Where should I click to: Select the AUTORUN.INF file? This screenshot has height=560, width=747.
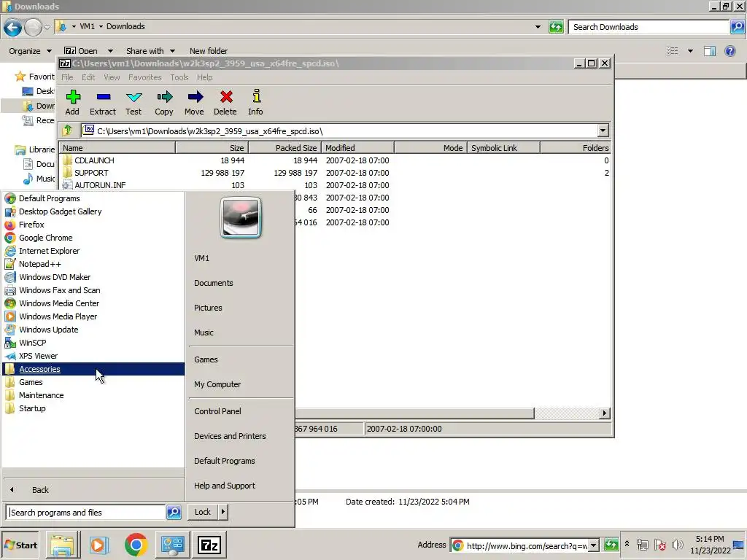(100, 185)
